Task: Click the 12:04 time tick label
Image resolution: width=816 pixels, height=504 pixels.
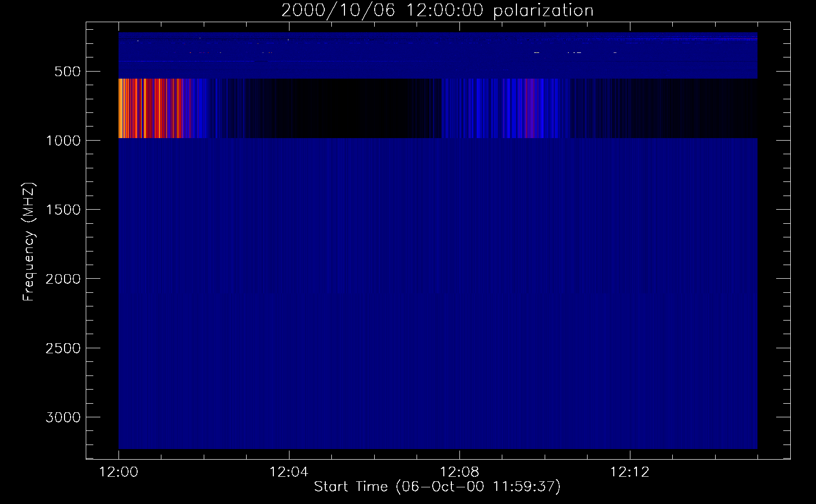Action: pyautogui.click(x=288, y=472)
